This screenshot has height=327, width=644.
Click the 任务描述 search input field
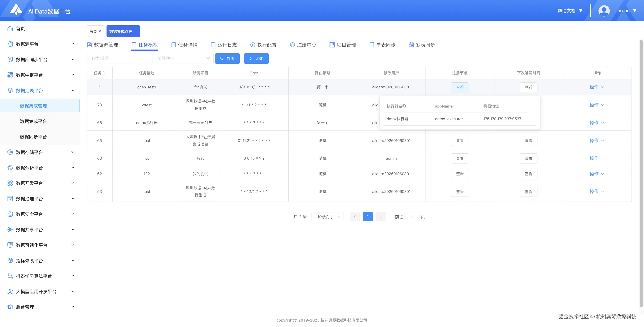click(x=119, y=58)
